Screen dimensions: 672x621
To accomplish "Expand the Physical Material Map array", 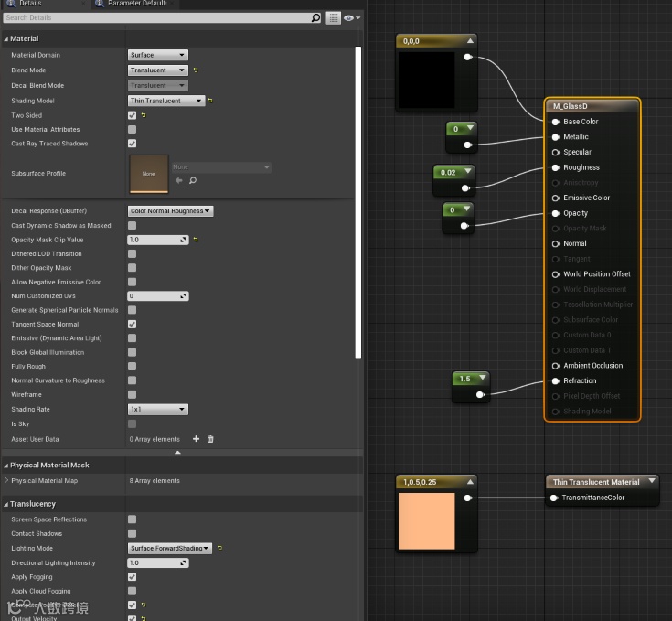I will (x=6, y=480).
